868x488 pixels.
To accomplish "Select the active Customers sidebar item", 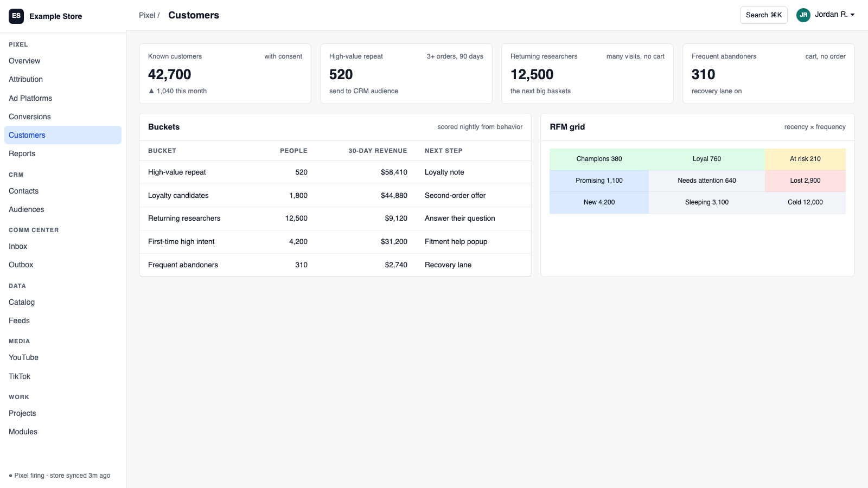I will tap(63, 135).
